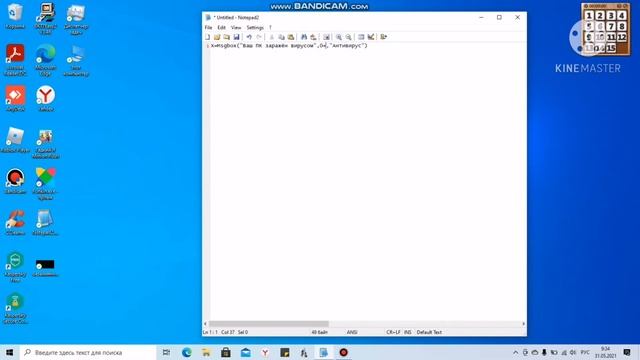This screenshot has width=640, height=360.
Task: Open the File menu
Action: click(x=208, y=27)
